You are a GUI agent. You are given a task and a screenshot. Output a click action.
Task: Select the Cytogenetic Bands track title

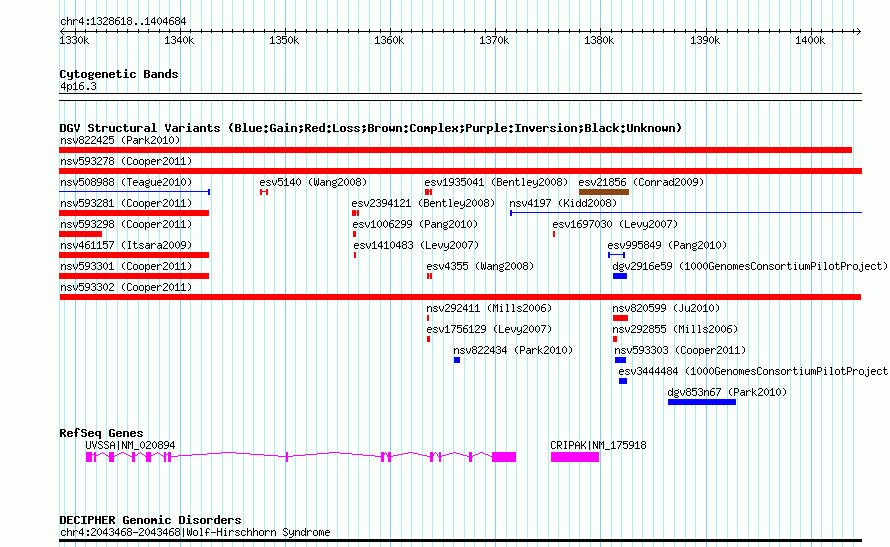(119, 74)
